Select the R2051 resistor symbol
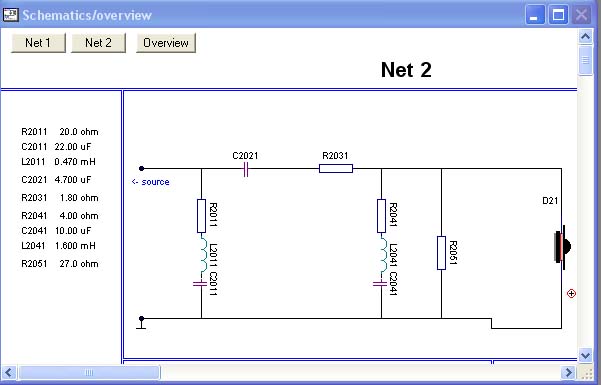Viewport: 601px width, 385px height. point(442,253)
